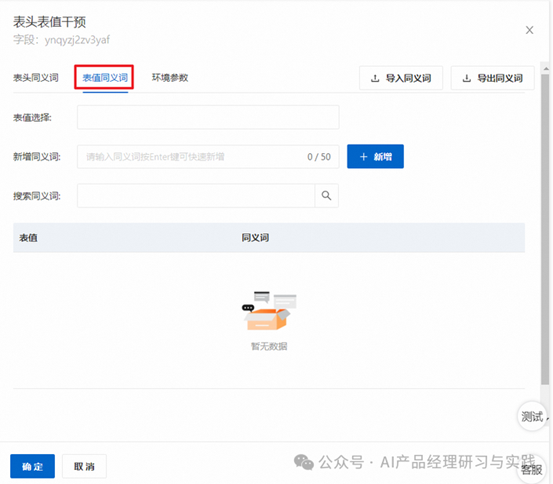Click the 同义词 column header
Viewport: 553px width, 484px height.
(255, 238)
